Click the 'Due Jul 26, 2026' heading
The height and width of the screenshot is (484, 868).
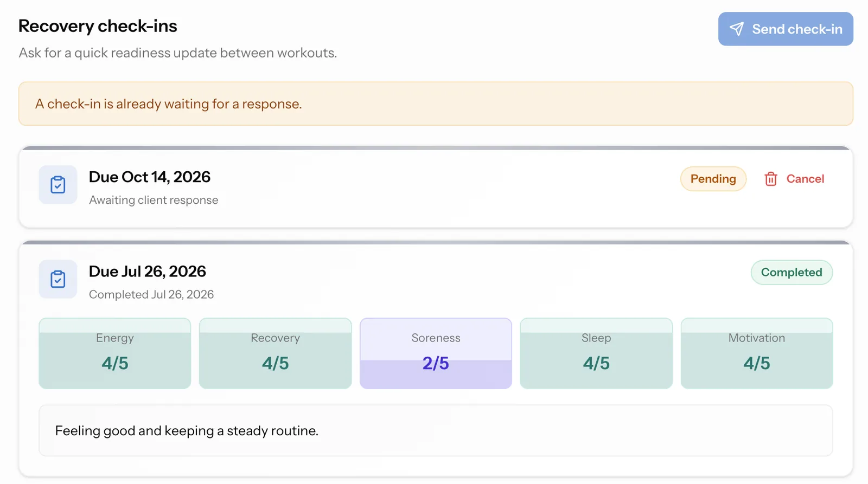[x=148, y=272]
